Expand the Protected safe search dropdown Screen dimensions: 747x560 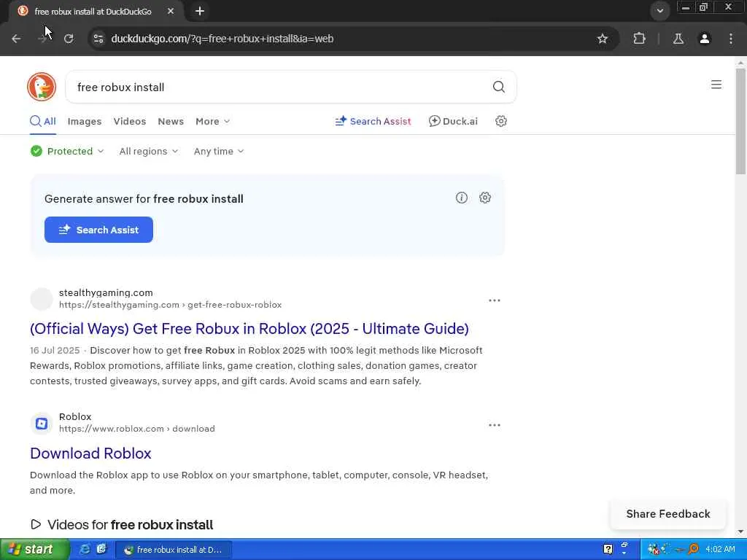pos(67,151)
